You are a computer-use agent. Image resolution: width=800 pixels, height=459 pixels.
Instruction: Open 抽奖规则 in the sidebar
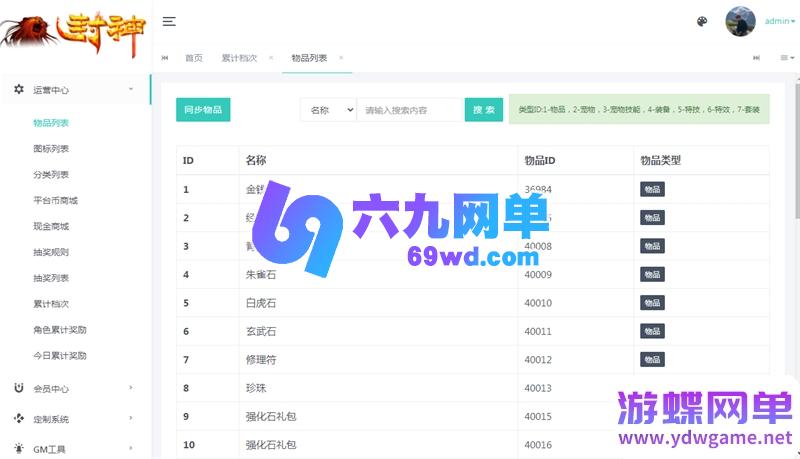coord(51,252)
